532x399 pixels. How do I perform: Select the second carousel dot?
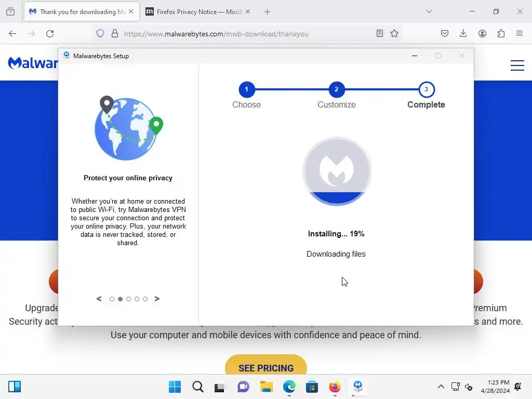120,299
